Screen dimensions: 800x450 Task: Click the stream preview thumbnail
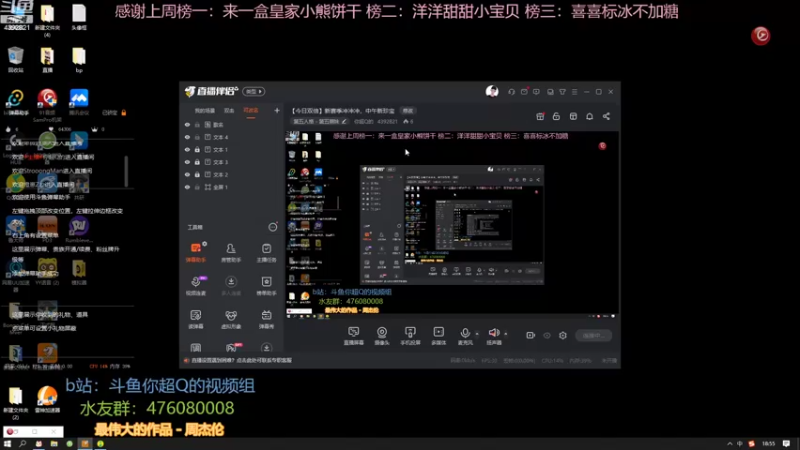click(x=452, y=224)
